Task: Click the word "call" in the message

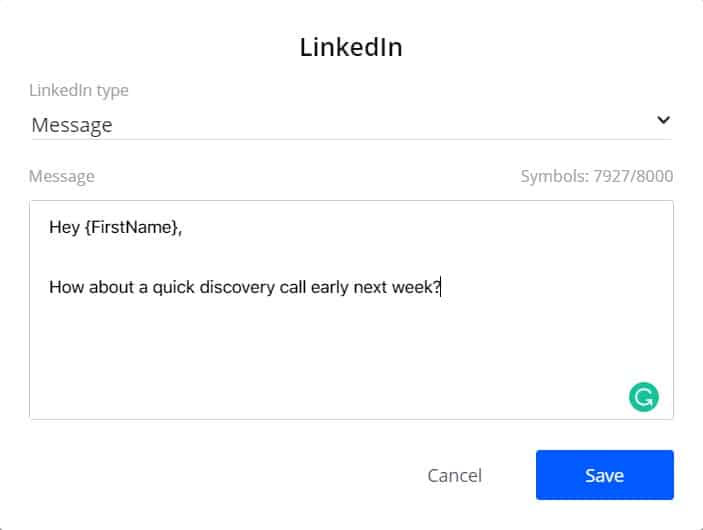Action: [x=292, y=287]
